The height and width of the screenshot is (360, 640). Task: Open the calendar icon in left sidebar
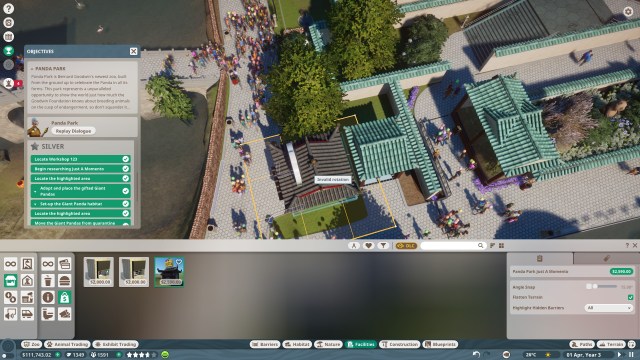pos(8,37)
